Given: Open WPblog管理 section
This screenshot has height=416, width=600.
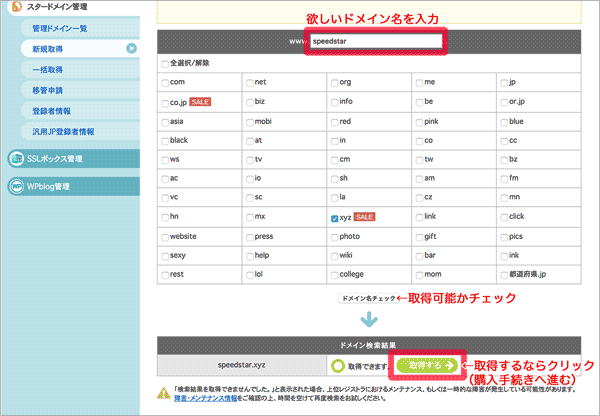Looking at the screenshot, I should (73, 186).
